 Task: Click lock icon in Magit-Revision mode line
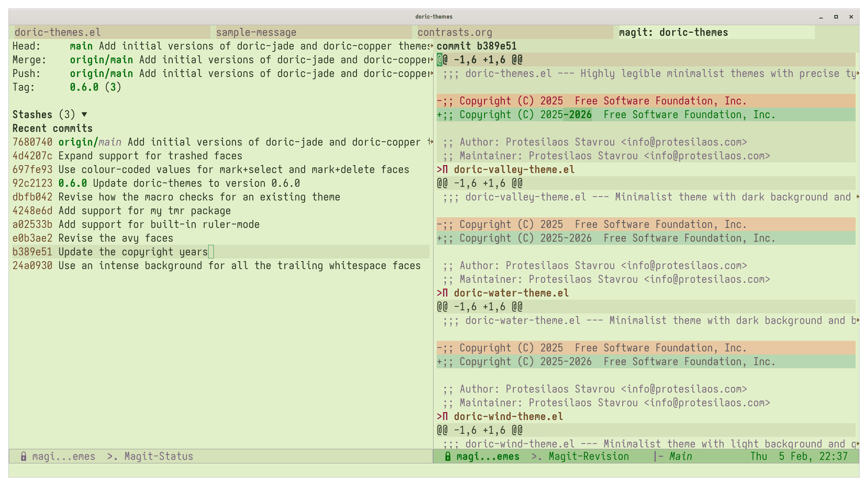[x=448, y=456]
